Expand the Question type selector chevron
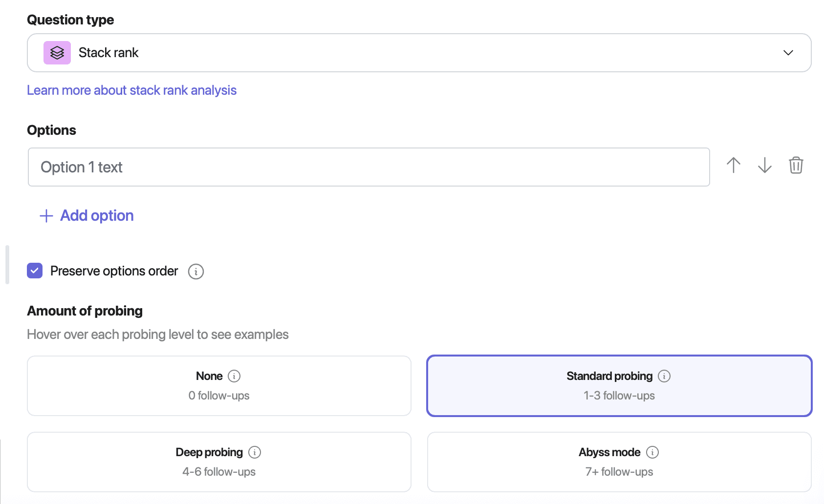Screen dimensions: 824x504 pyautogui.click(x=788, y=53)
